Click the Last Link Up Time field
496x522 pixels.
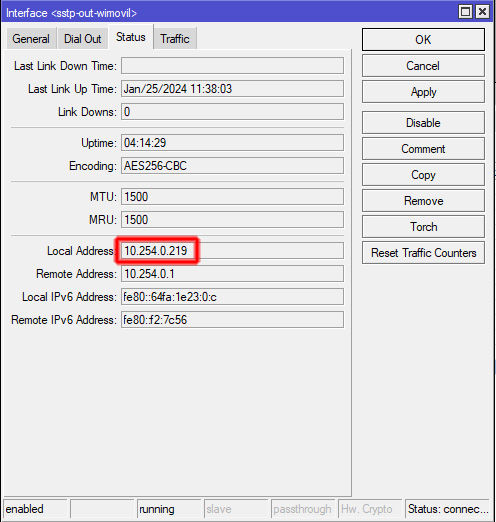point(232,89)
